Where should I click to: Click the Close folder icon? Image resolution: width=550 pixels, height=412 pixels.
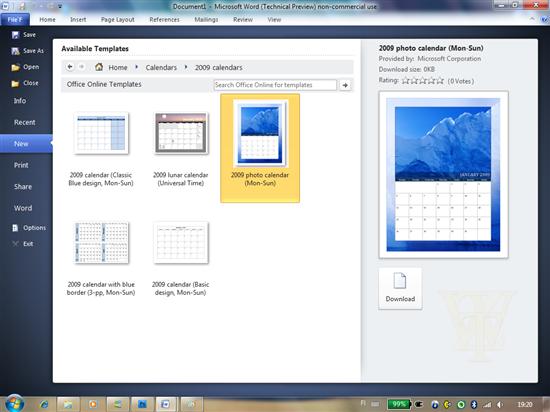(15, 83)
